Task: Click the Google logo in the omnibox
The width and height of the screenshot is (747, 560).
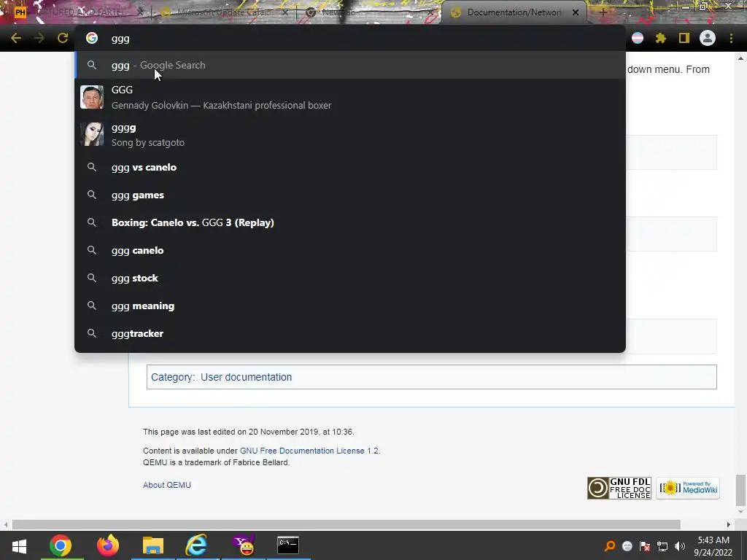Action: pos(91,38)
